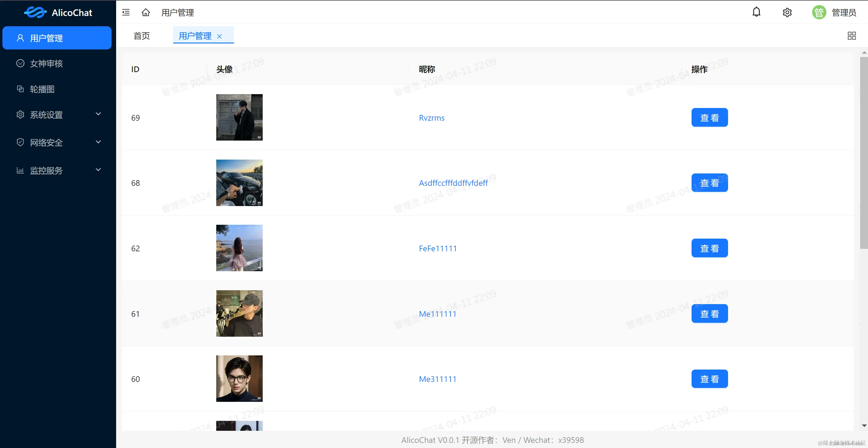Expand the 系统设置 submenu
This screenshot has height=448, width=868.
pos(57,115)
